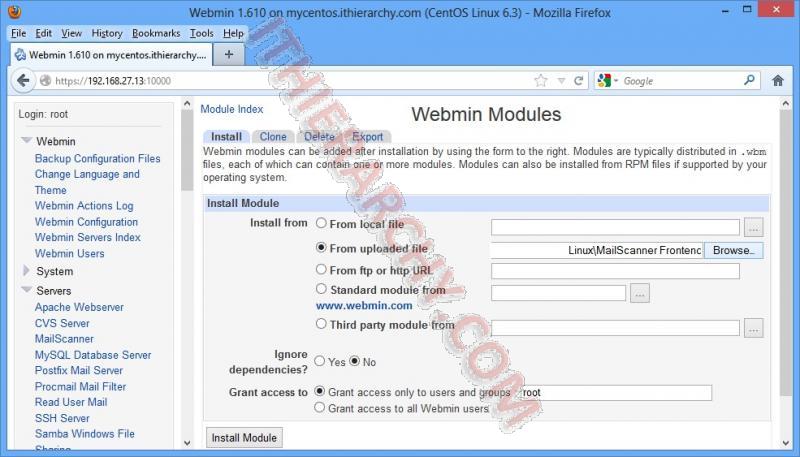Open the Google search engine selector
This screenshot has width=800, height=457.
click(x=608, y=81)
